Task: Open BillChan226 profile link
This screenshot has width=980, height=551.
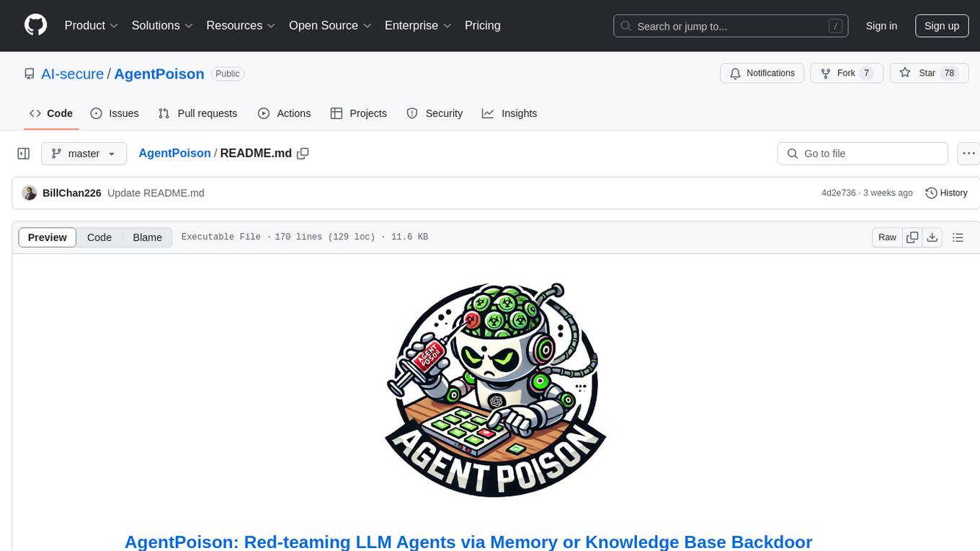Action: coord(72,193)
